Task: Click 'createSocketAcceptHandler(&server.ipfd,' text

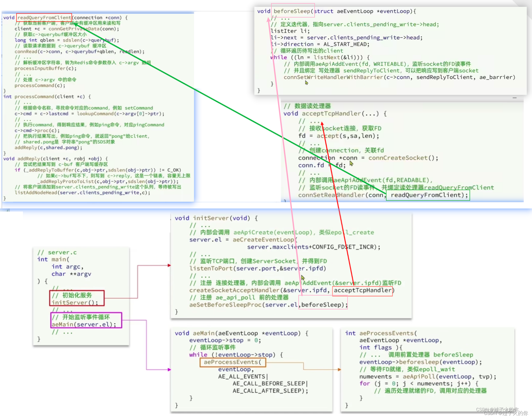Action: pos(260,290)
